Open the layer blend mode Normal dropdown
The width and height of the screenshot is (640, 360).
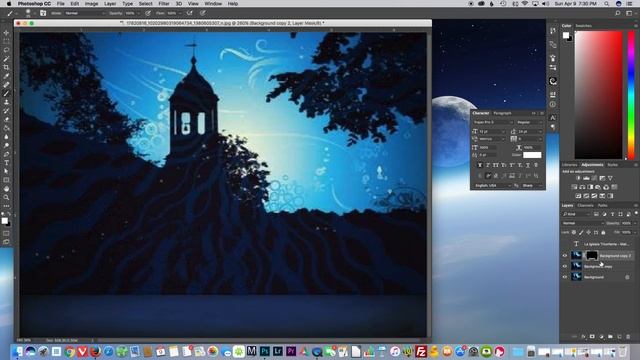tap(583, 223)
